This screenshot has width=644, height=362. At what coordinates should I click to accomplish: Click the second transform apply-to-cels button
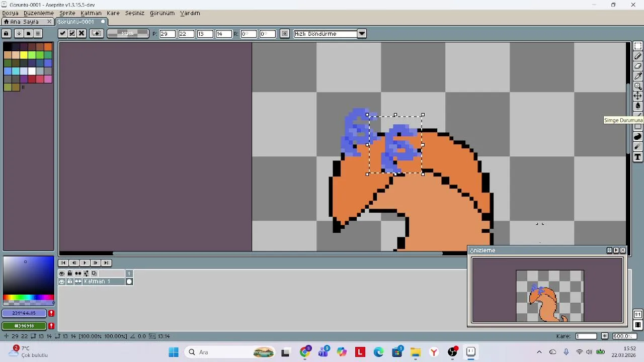(72, 34)
